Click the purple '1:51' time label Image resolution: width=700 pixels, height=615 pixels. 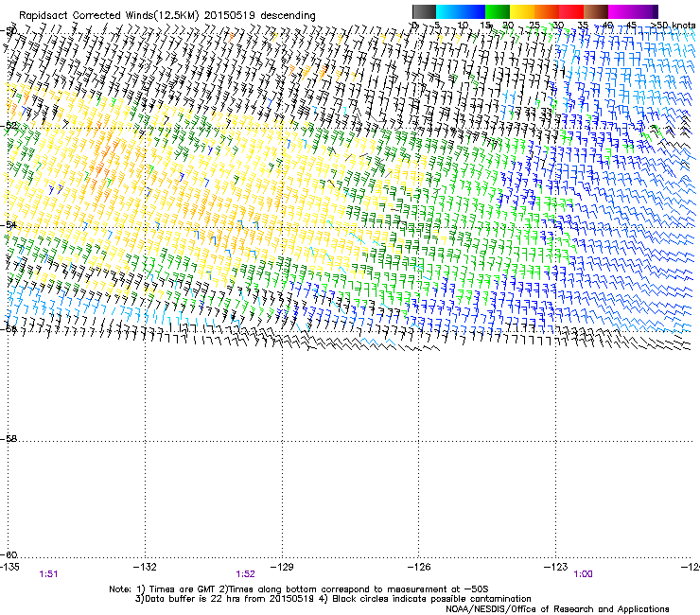click(x=48, y=574)
